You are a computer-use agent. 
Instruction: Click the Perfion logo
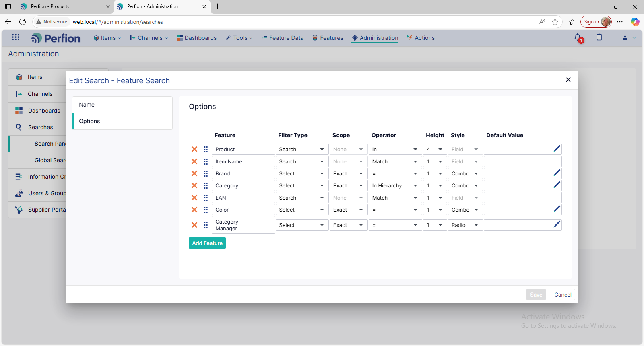56,38
